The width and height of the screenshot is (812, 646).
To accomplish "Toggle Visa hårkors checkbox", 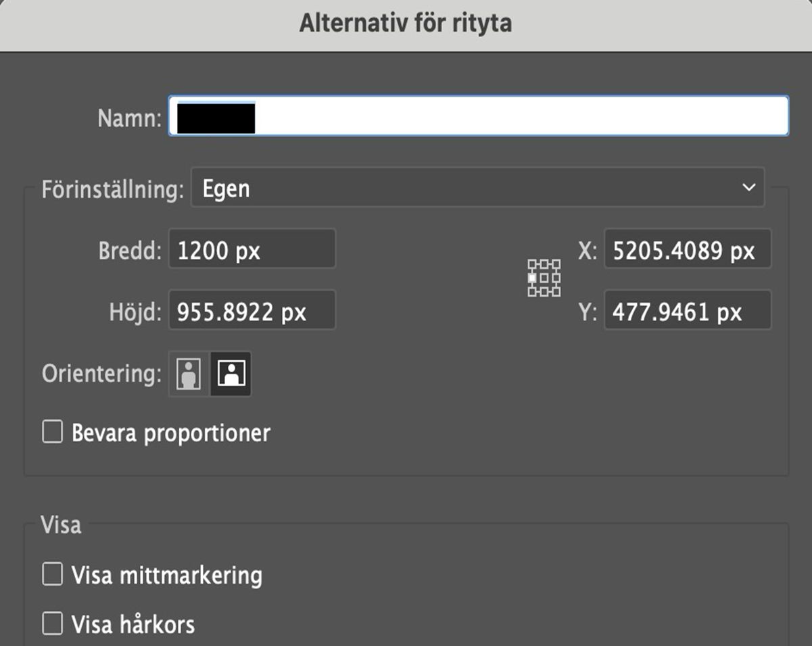I will click(53, 624).
